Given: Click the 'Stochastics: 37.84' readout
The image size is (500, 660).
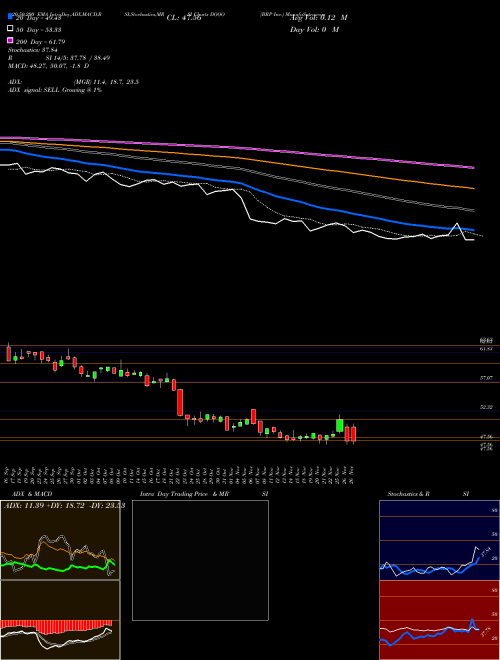Looking at the screenshot, I should pos(33,50).
